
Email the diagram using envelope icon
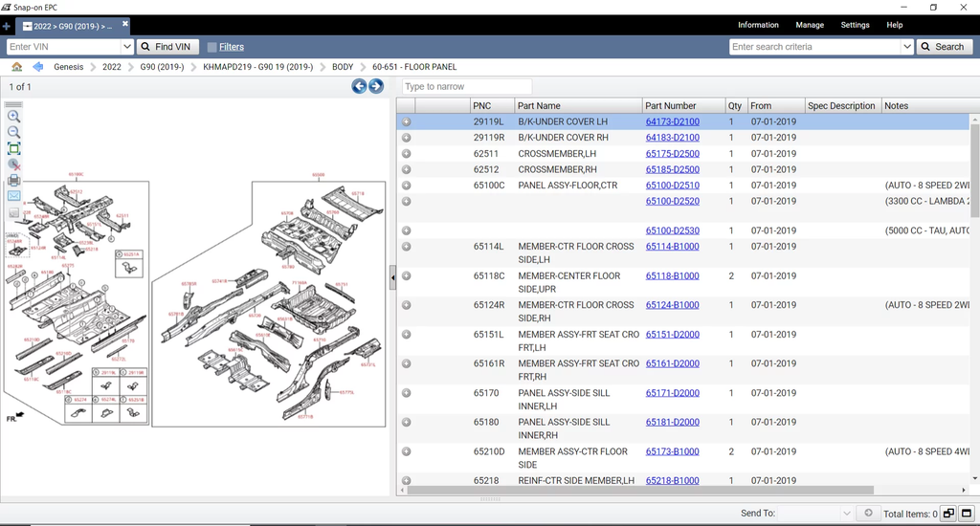coord(13,196)
